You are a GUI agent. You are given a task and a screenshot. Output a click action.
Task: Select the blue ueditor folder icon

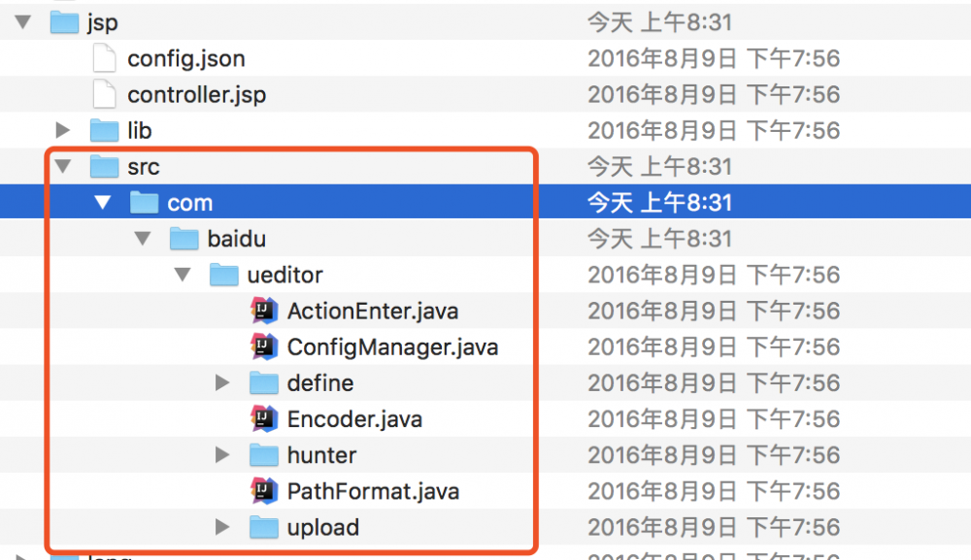coord(223,275)
